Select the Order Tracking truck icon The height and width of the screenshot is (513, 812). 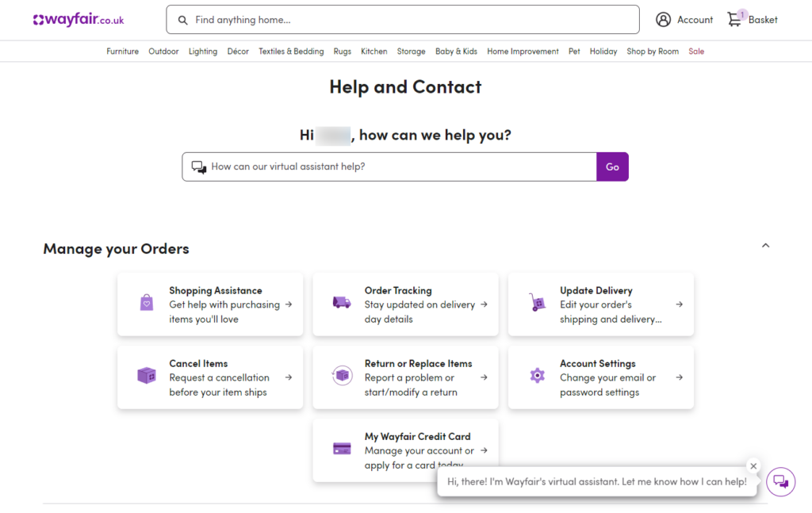point(342,303)
